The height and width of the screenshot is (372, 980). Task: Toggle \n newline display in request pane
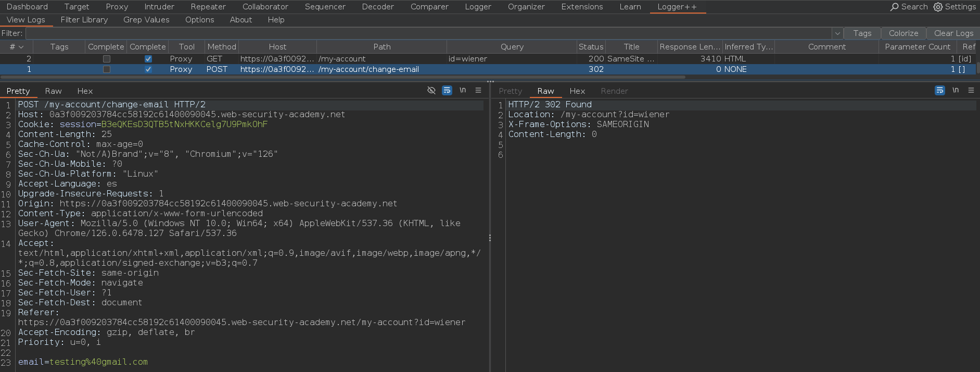click(463, 90)
